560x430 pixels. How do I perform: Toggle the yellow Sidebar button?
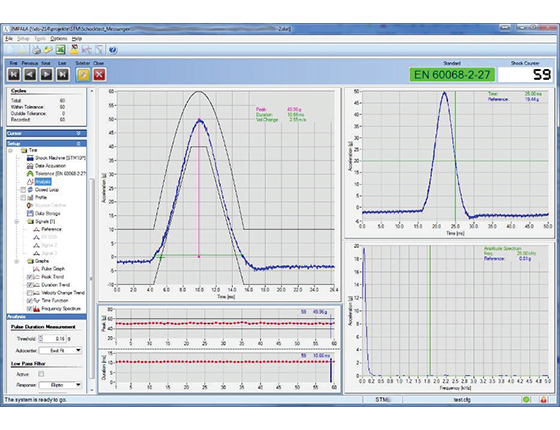coord(83,74)
